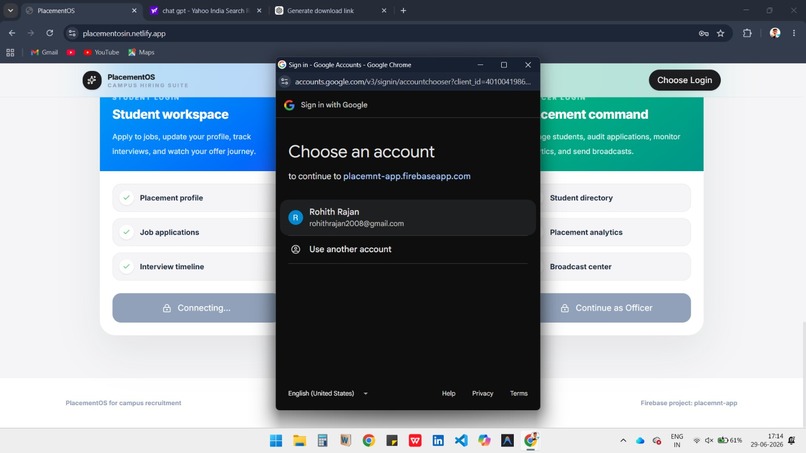This screenshot has width=806, height=453.
Task: Open the Chrome three-dot menu
Action: pyautogui.click(x=794, y=33)
